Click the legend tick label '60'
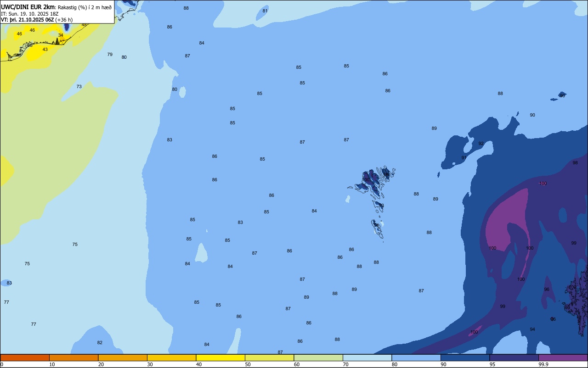The height and width of the screenshot is (368, 588). pyautogui.click(x=297, y=364)
